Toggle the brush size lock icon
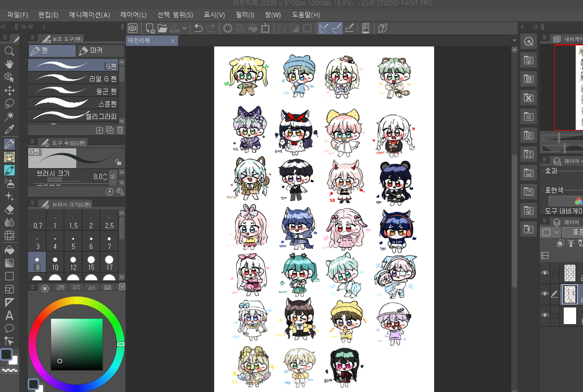Viewport: 583px width, 392px height. click(118, 162)
